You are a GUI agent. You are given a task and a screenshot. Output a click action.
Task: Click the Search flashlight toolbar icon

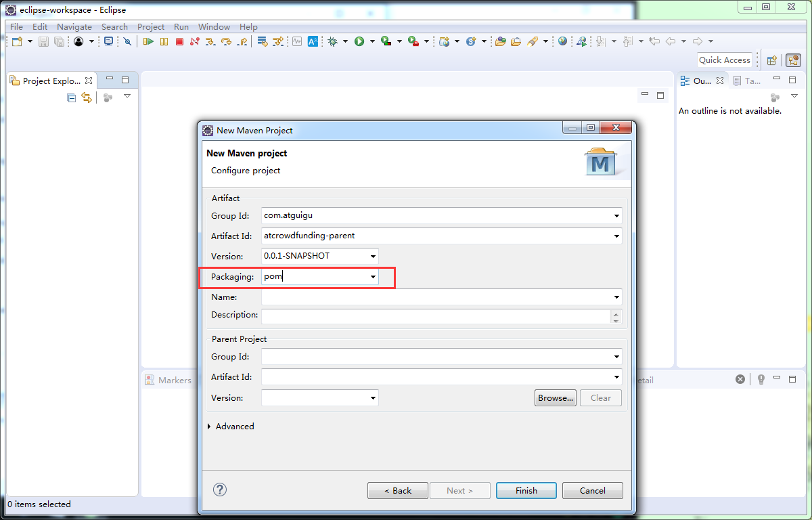coord(532,41)
